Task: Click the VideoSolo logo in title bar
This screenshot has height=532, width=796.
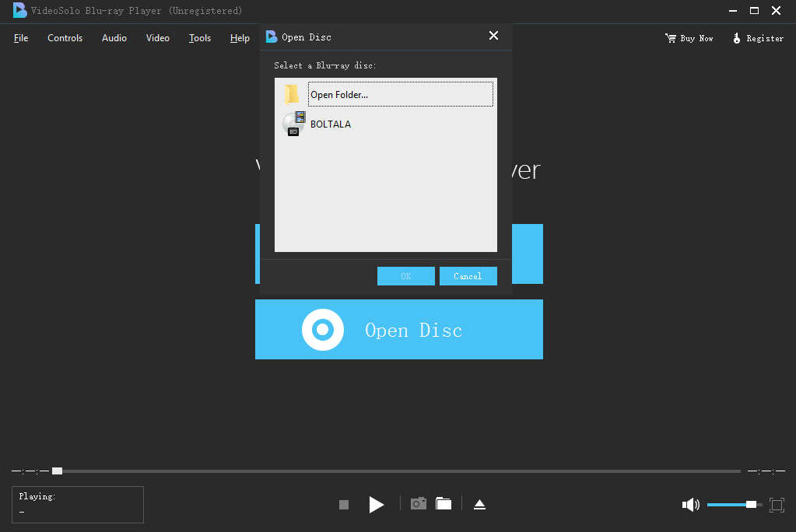Action: click(19, 10)
